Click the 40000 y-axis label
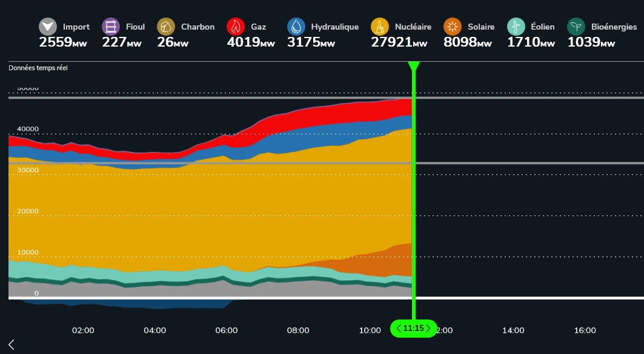The width and height of the screenshot is (644, 354). tap(28, 129)
